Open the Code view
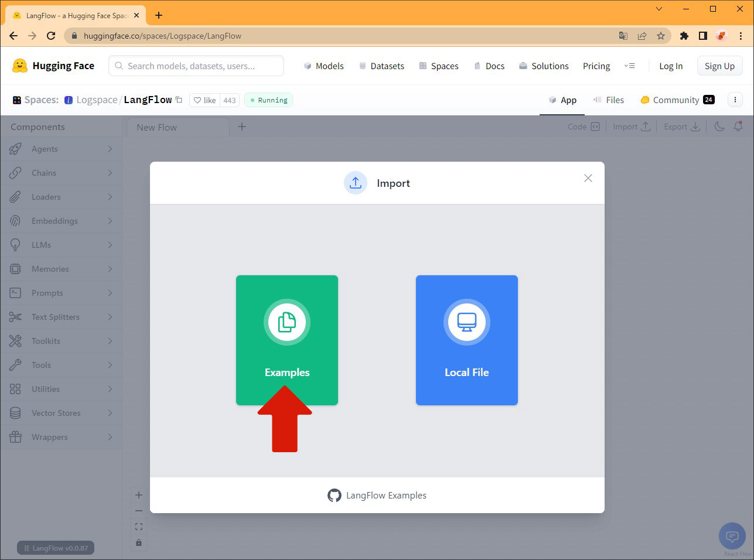Viewport: 754px width, 560px height. [x=584, y=127]
